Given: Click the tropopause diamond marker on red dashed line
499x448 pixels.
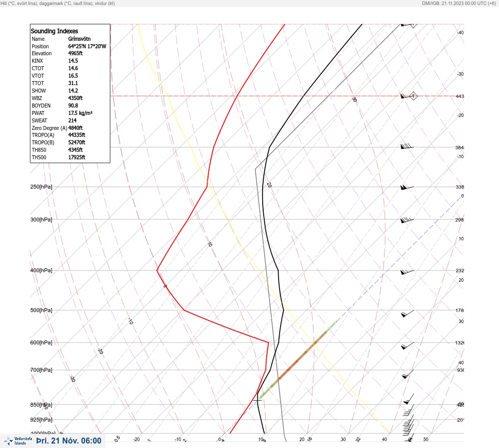Looking at the screenshot, I should point(413,96).
